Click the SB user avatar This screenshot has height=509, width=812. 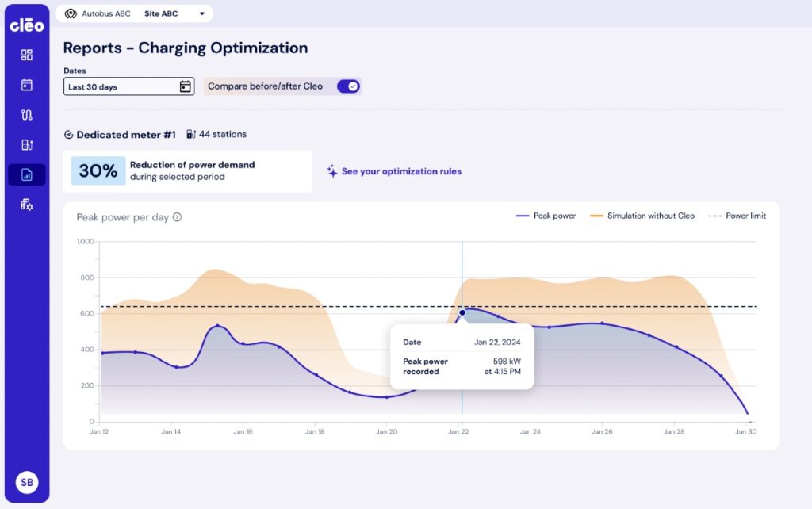27,481
